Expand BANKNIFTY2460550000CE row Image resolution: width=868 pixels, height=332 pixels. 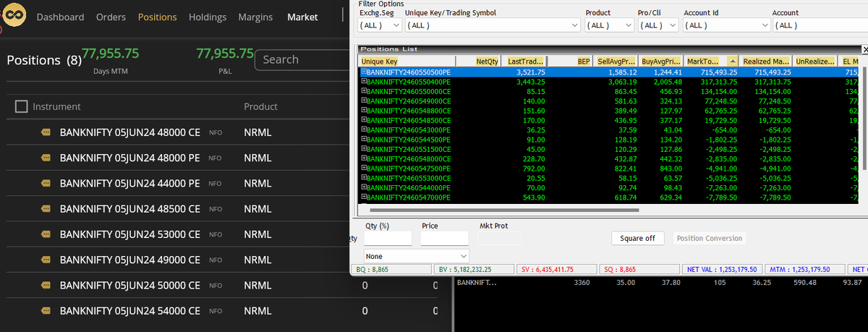point(363,92)
